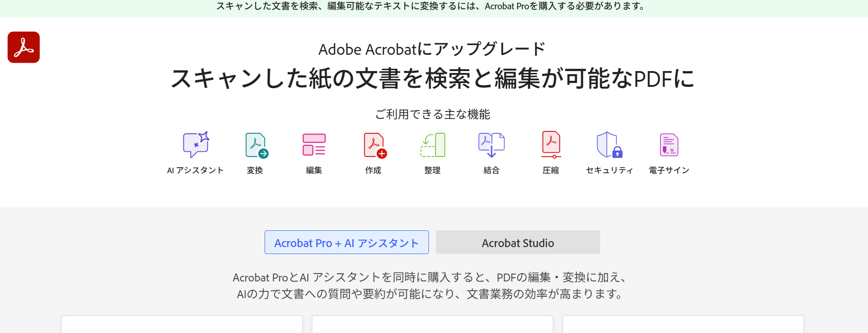Click the '結合' label text
This screenshot has height=333, width=868.
click(492, 170)
